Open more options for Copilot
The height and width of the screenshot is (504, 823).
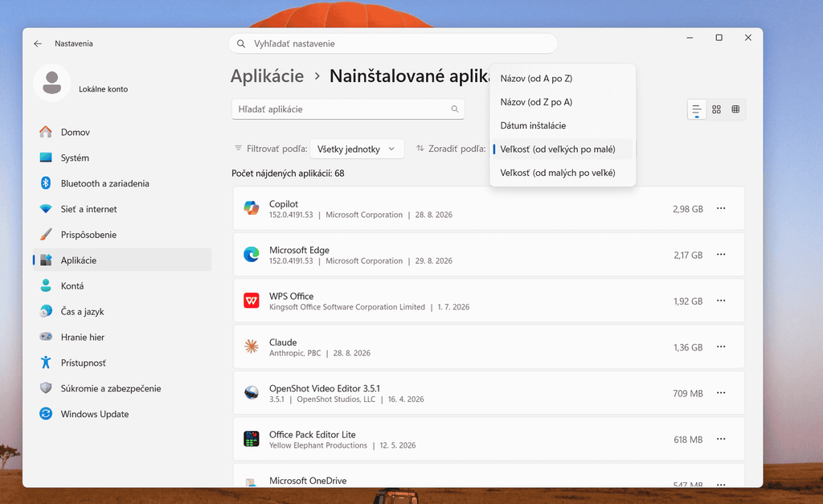(x=721, y=208)
